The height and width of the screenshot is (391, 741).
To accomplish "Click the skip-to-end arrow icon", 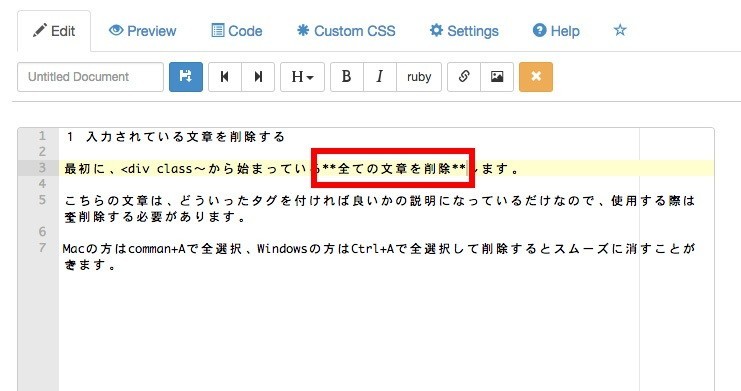I will 258,77.
